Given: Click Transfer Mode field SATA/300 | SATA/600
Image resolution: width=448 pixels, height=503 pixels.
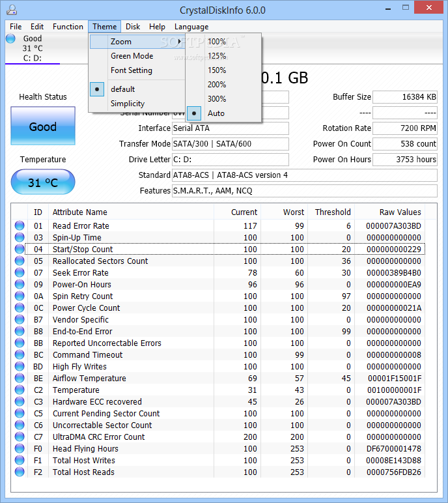Looking at the screenshot, I should 231,144.
